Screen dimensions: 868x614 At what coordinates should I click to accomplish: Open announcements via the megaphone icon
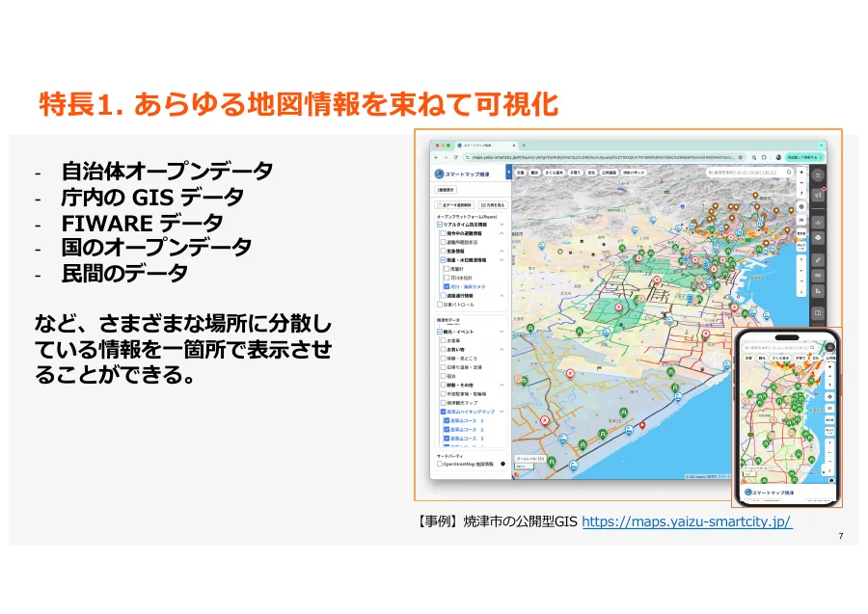pyautogui.click(x=818, y=195)
